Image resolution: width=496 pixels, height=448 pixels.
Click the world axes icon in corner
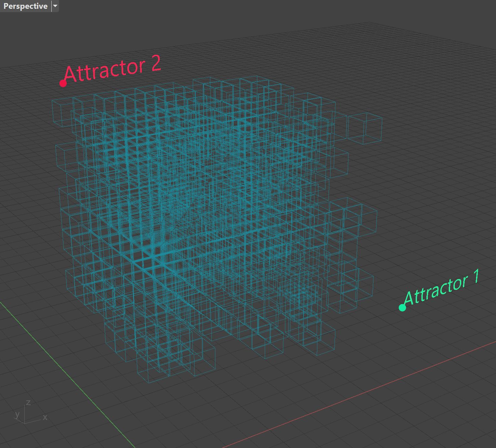click(x=31, y=412)
